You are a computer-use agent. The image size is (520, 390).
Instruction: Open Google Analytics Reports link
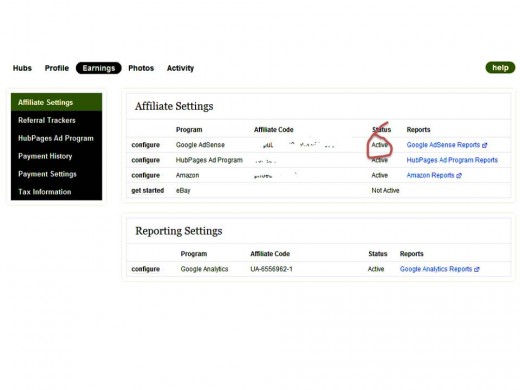(436, 269)
